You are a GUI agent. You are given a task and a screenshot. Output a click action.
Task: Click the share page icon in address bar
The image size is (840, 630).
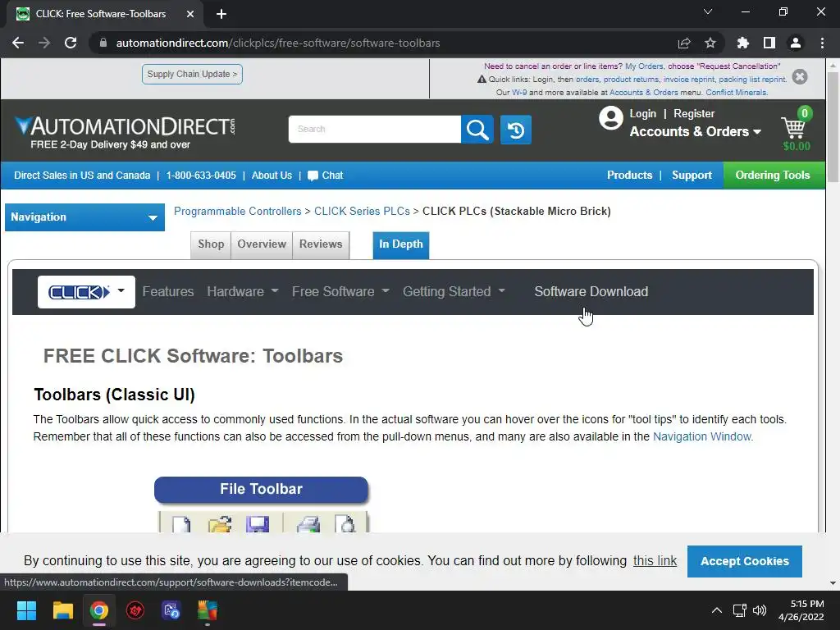pos(684,43)
